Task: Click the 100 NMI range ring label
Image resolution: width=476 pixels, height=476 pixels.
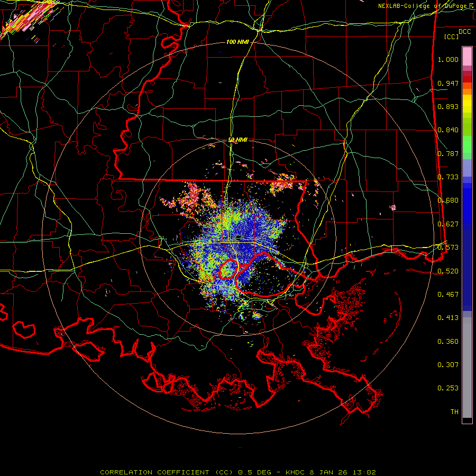Action: 237,42
